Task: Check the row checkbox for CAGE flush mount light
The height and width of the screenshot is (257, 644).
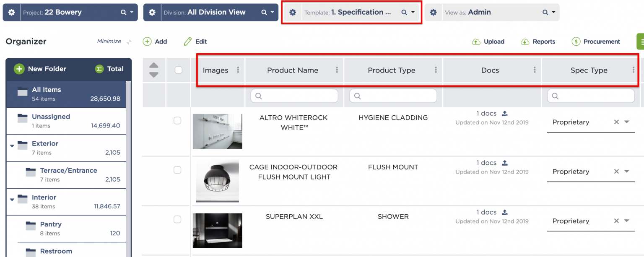Action: pos(177,170)
